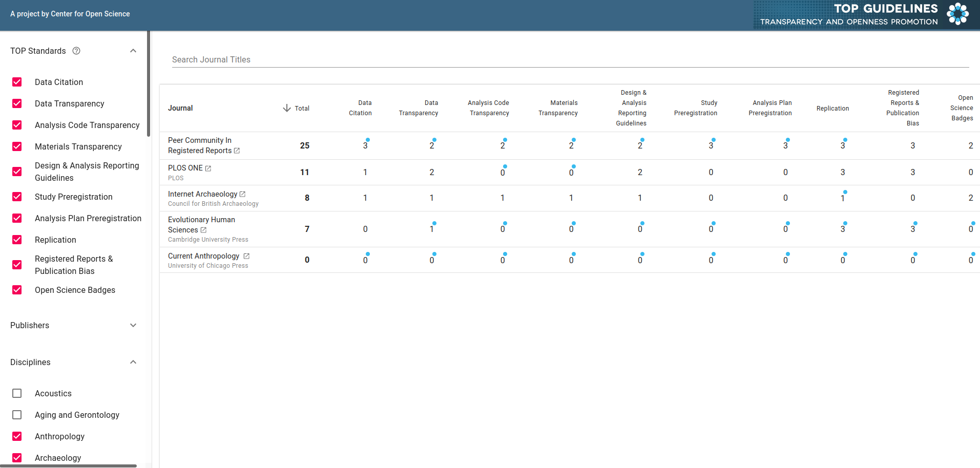This screenshot has width=980, height=468.
Task: Click the sidebar vertical scrollbar
Action: (x=149, y=84)
